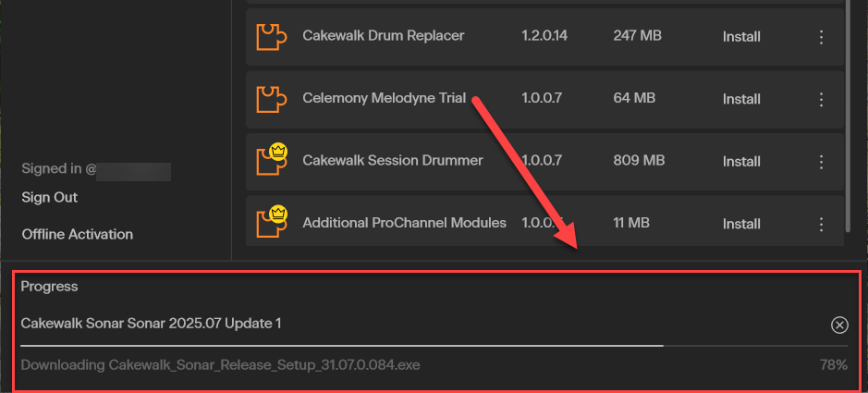Select the Cakewalk Session Drummer row name
Viewport: 868px width, 393px height.
393,161
